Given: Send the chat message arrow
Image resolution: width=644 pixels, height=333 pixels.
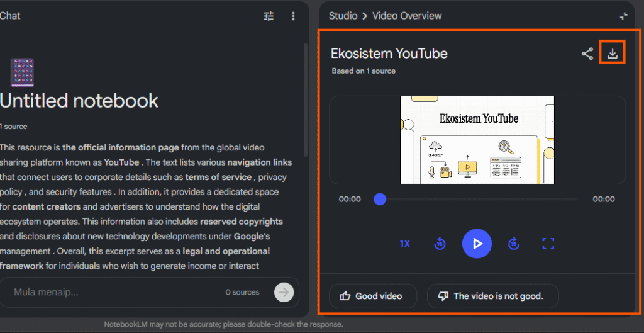Looking at the screenshot, I should pyautogui.click(x=284, y=292).
